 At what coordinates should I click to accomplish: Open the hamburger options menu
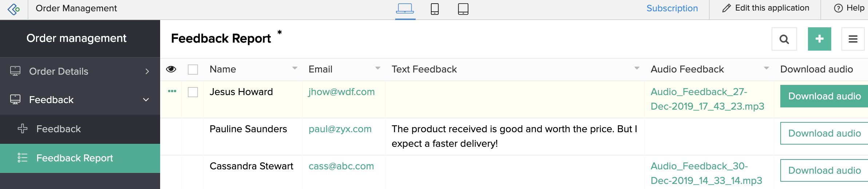pos(853,39)
